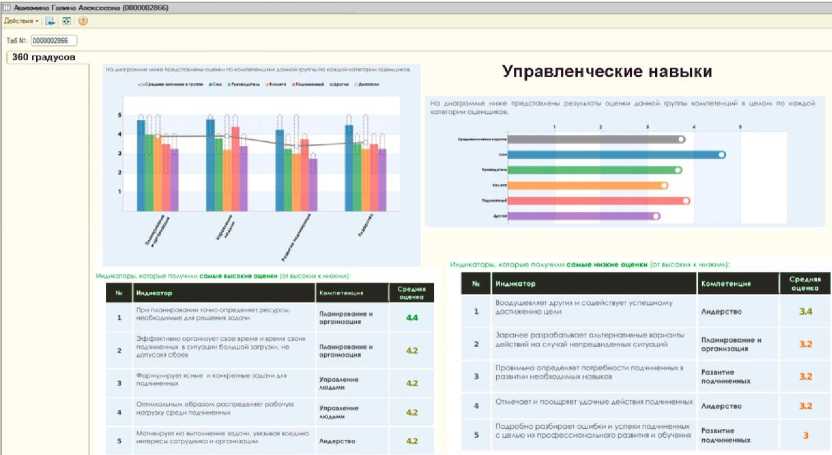
Task: Click the blue save/export toolbar icon
Action: click(50, 21)
